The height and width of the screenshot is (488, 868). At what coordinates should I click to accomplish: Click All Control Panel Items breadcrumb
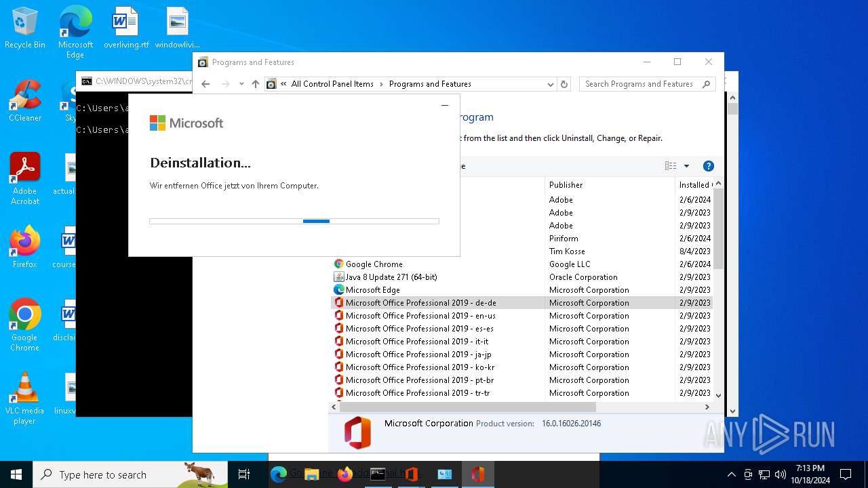tap(332, 84)
